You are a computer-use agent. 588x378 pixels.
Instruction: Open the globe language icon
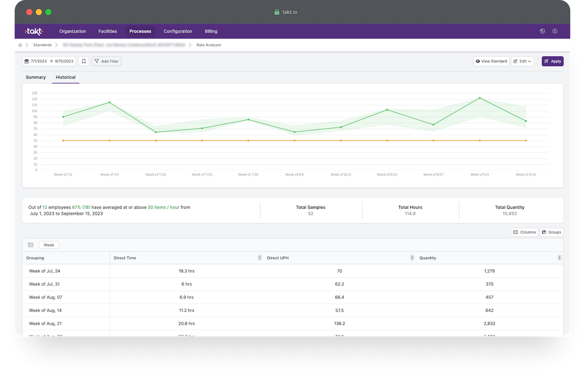(x=542, y=31)
